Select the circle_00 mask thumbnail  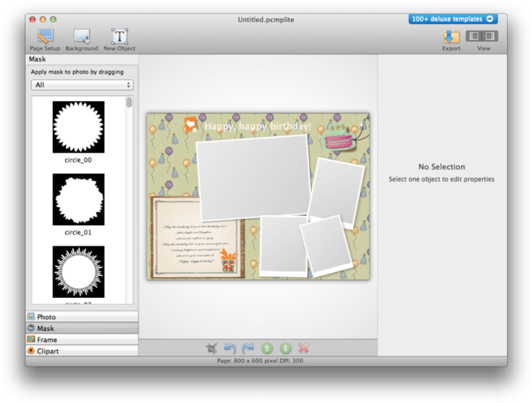click(78, 126)
